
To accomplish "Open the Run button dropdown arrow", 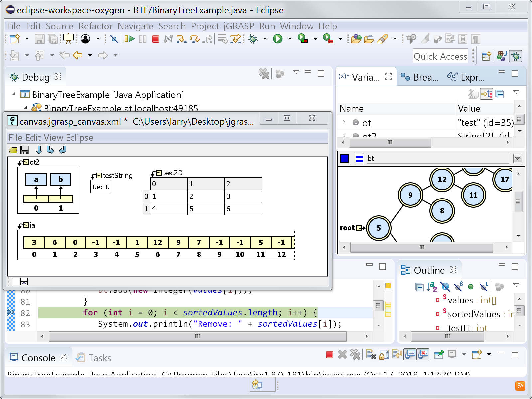I will coord(290,39).
